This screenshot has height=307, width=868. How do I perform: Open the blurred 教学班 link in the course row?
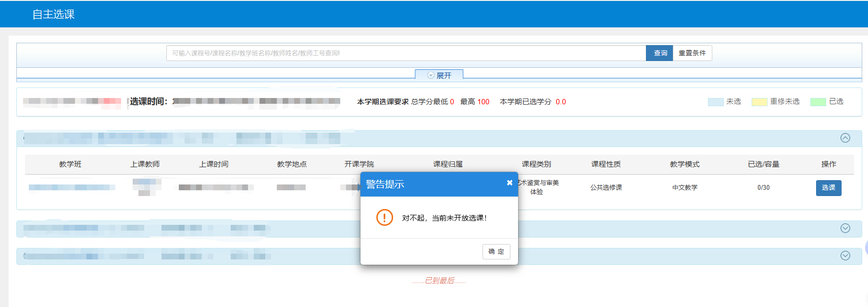click(x=72, y=187)
